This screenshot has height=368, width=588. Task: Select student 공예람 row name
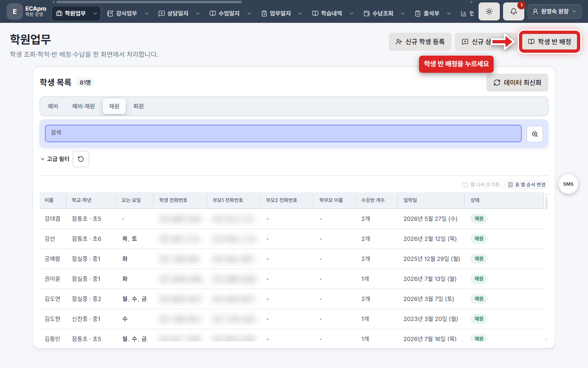pyautogui.click(x=52, y=259)
